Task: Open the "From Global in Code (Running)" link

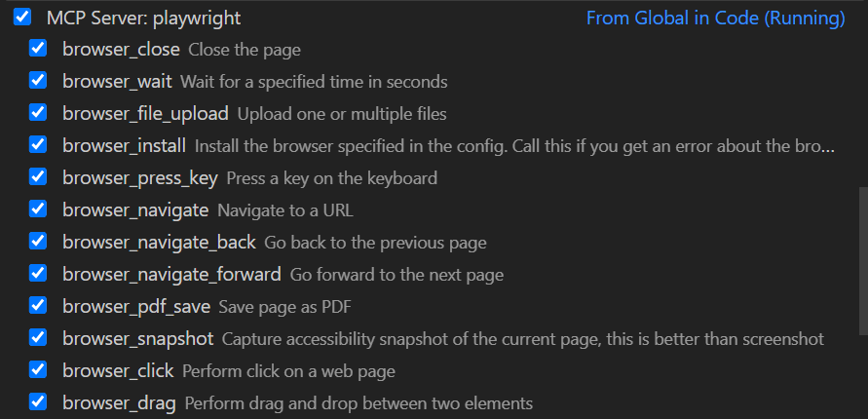Action: pyautogui.click(x=715, y=18)
